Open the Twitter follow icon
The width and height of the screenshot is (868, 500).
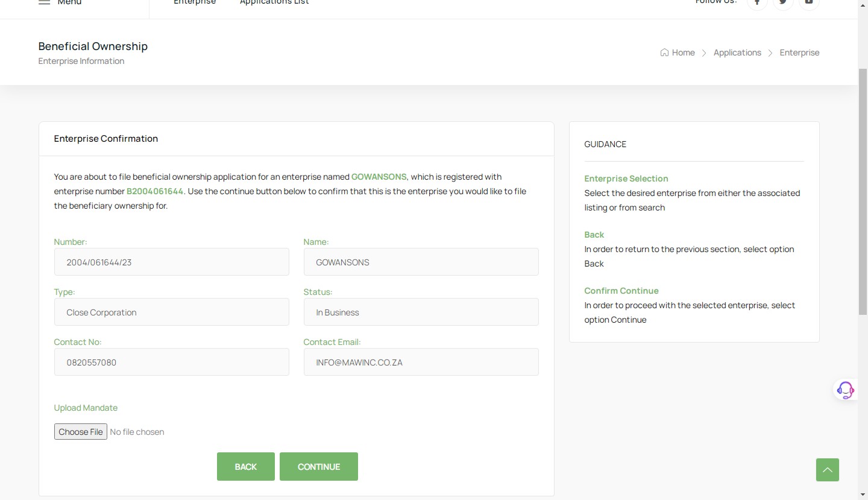point(783,2)
